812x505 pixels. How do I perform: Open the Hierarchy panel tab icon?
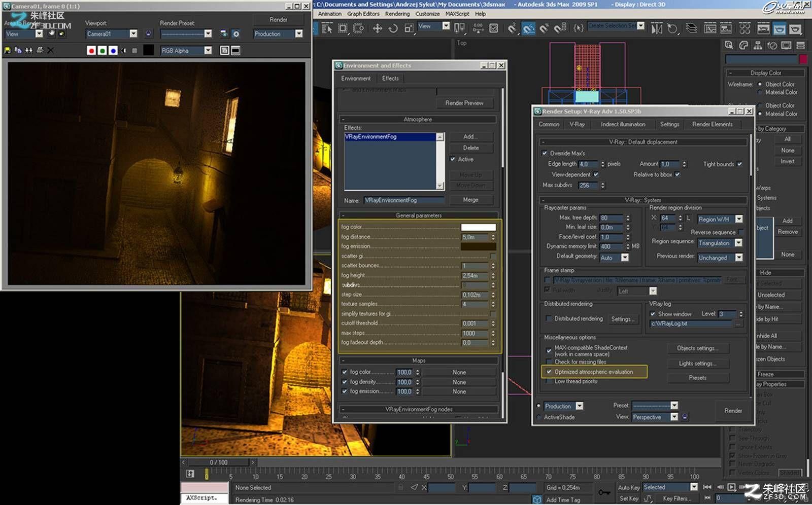[758, 46]
